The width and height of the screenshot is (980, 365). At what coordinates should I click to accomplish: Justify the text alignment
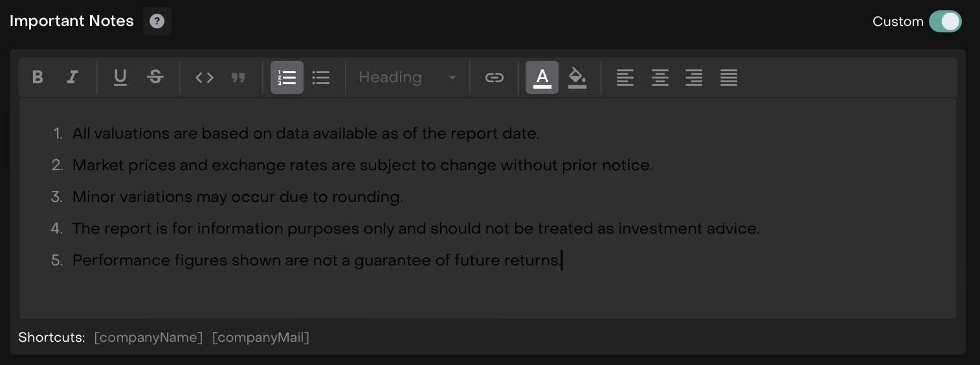pos(729,78)
